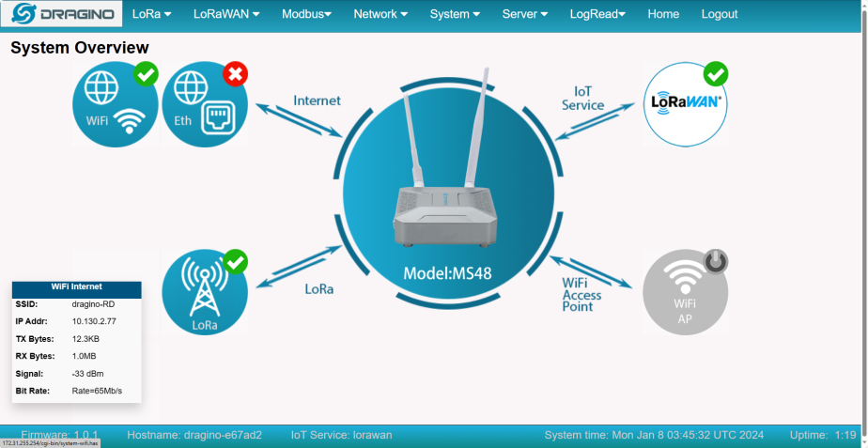Click the Model:MS48 text
Viewport: 868px width, 448px height.
(x=447, y=273)
